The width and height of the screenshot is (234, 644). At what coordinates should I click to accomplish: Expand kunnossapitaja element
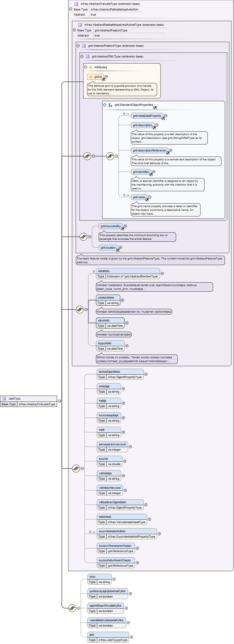pyautogui.click(x=123, y=418)
